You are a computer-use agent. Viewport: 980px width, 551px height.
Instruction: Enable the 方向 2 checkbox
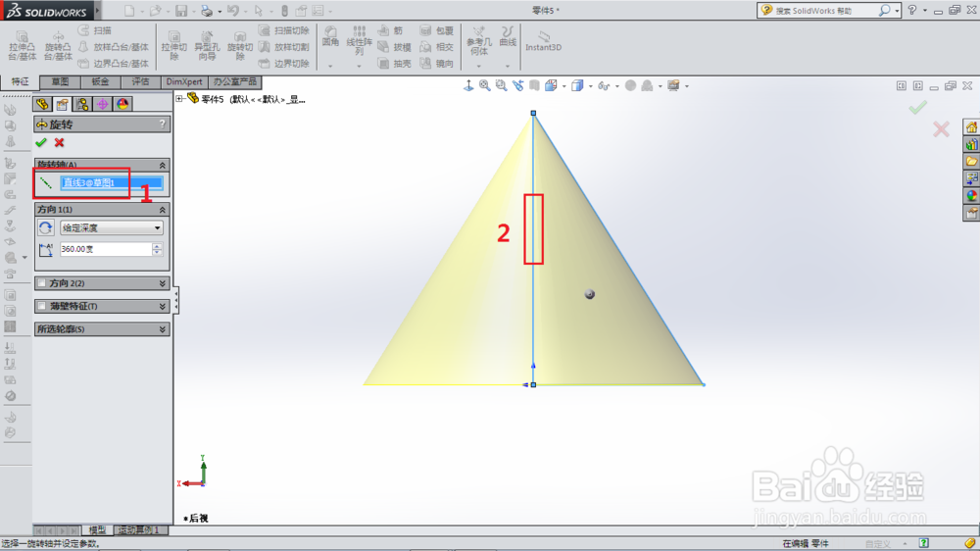[42, 283]
